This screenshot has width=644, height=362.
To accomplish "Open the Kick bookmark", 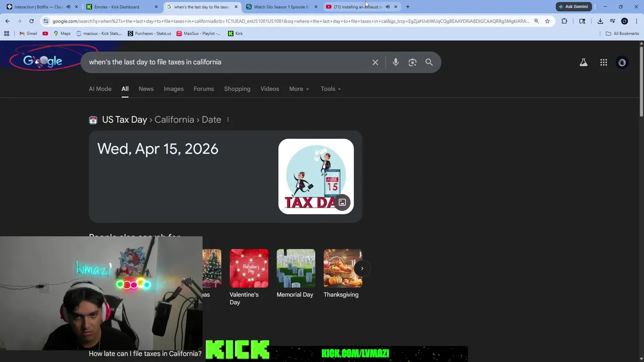I will 235,33.
